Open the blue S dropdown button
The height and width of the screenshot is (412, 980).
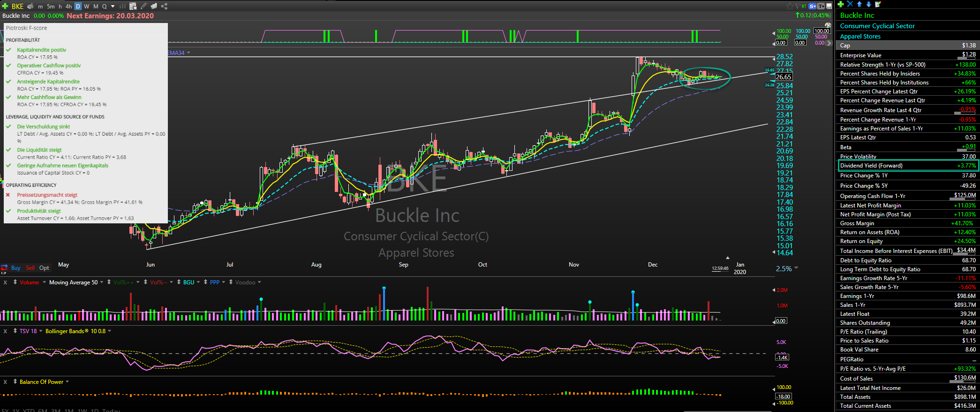pos(812,6)
